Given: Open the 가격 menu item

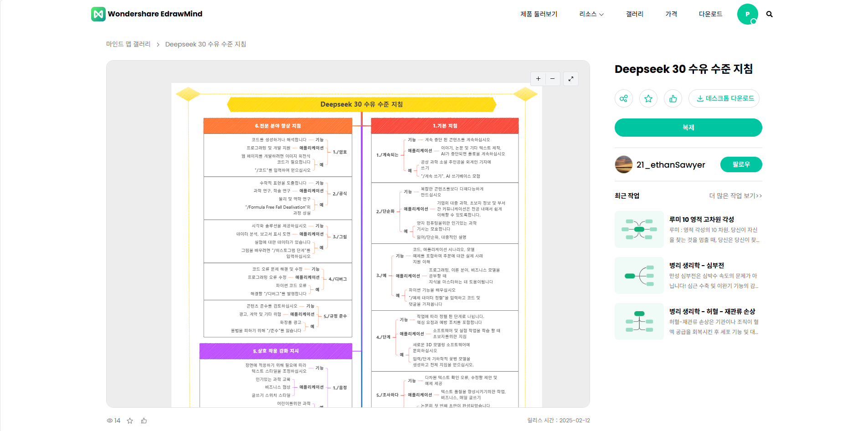Looking at the screenshot, I should coord(671,14).
